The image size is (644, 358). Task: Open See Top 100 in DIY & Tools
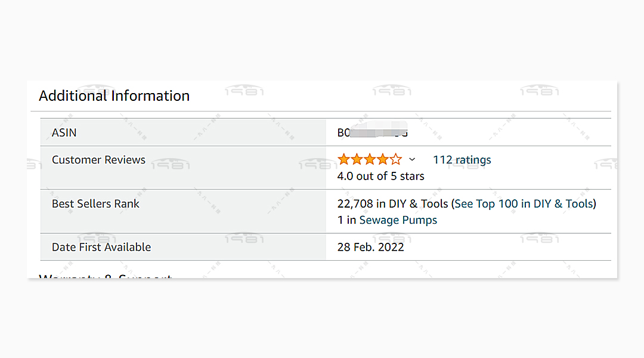524,203
